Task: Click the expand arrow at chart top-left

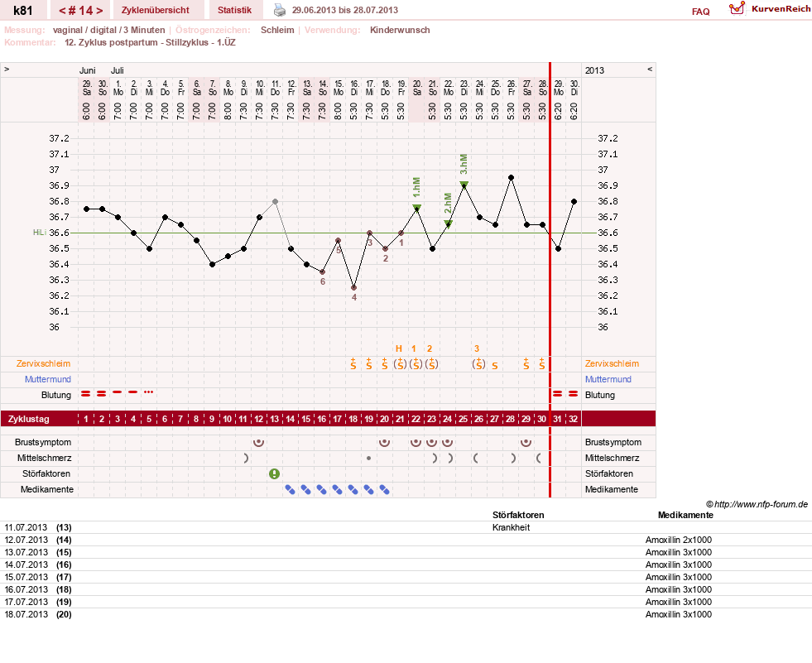Action: [7, 69]
